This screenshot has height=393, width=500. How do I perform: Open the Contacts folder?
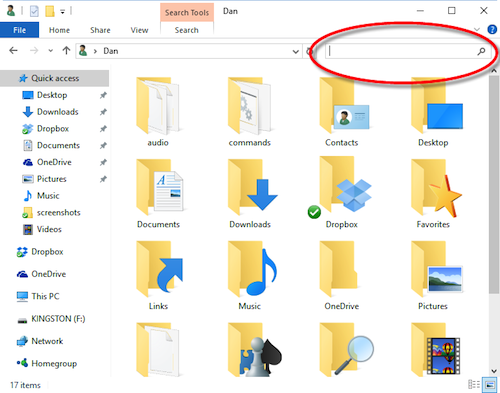[342, 112]
